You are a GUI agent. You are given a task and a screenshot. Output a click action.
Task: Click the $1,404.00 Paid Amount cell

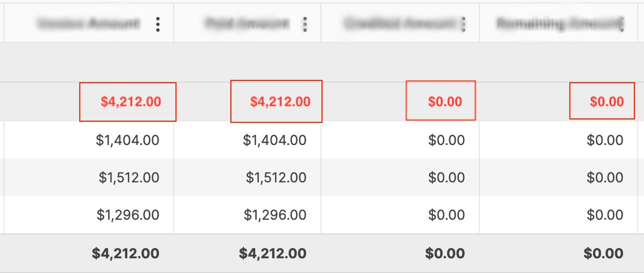click(275, 140)
